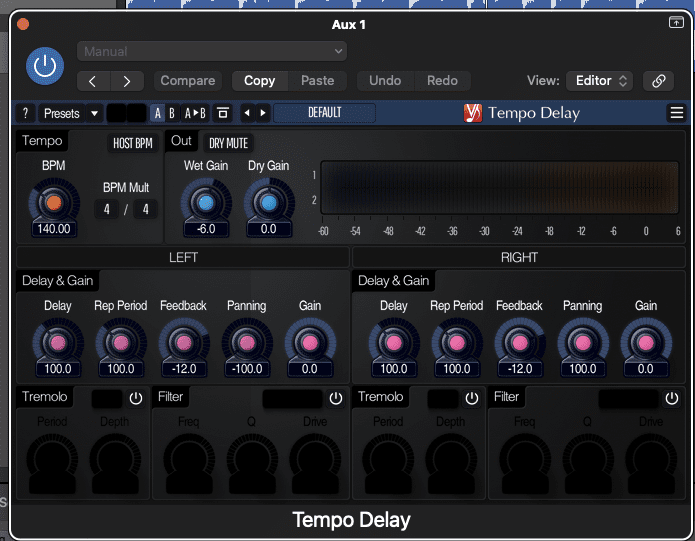695x541 pixels.
Task: Close the Aux 1 plugin window
Action: click(x=23, y=24)
